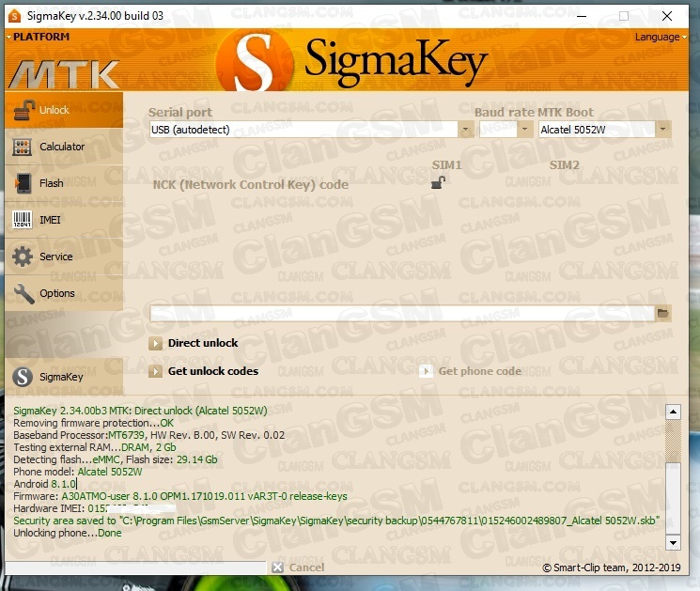Click the 'Phone model: Alcatel 5052W' line
Screen dimensions: 700x591
click(78, 472)
